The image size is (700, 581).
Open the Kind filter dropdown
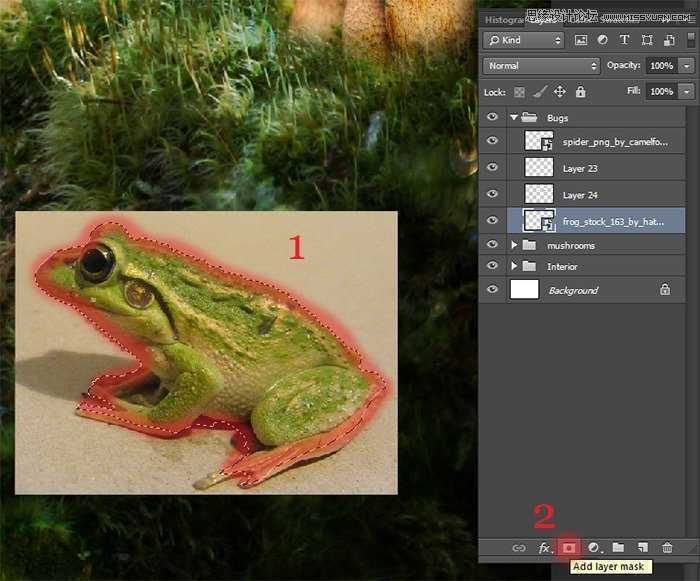[524, 40]
